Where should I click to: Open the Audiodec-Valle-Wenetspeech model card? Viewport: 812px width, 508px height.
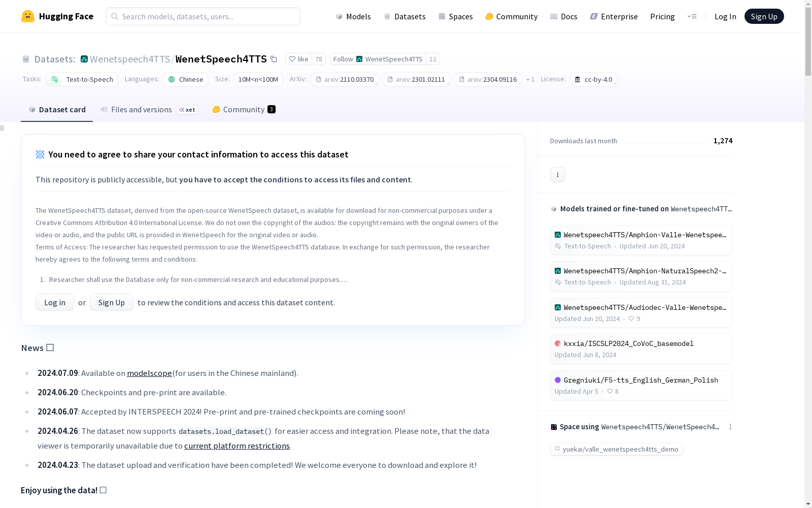point(641,312)
